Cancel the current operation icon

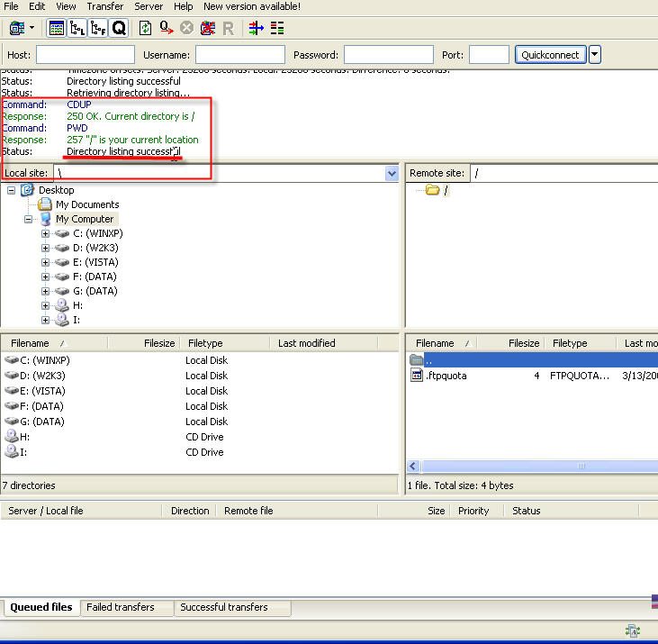click(186, 29)
